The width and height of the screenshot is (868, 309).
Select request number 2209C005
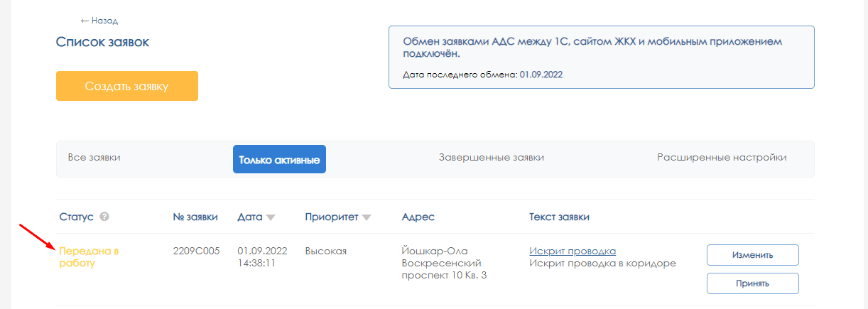(196, 251)
